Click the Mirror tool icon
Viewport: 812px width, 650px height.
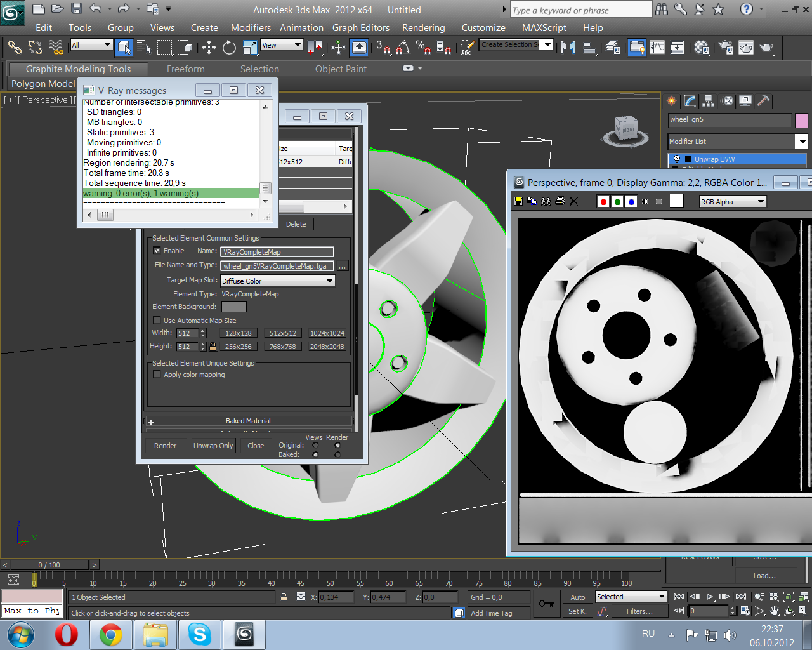pyautogui.click(x=568, y=48)
